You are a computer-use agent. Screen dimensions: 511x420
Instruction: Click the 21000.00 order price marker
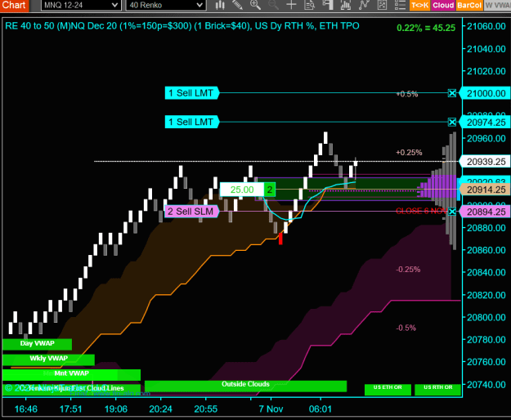pyautogui.click(x=486, y=93)
